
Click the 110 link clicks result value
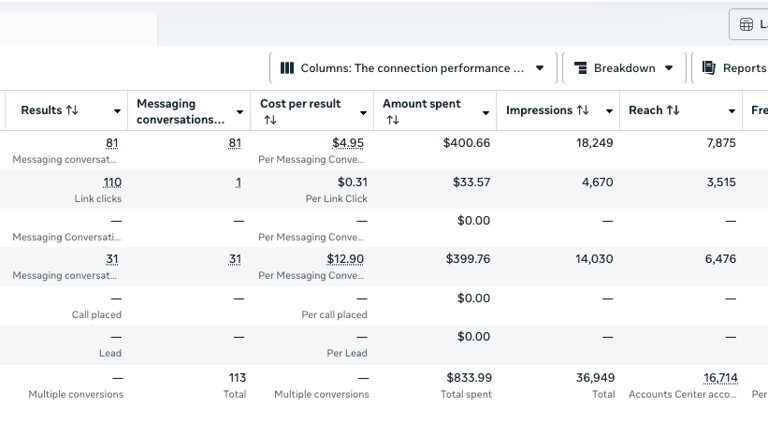(111, 183)
